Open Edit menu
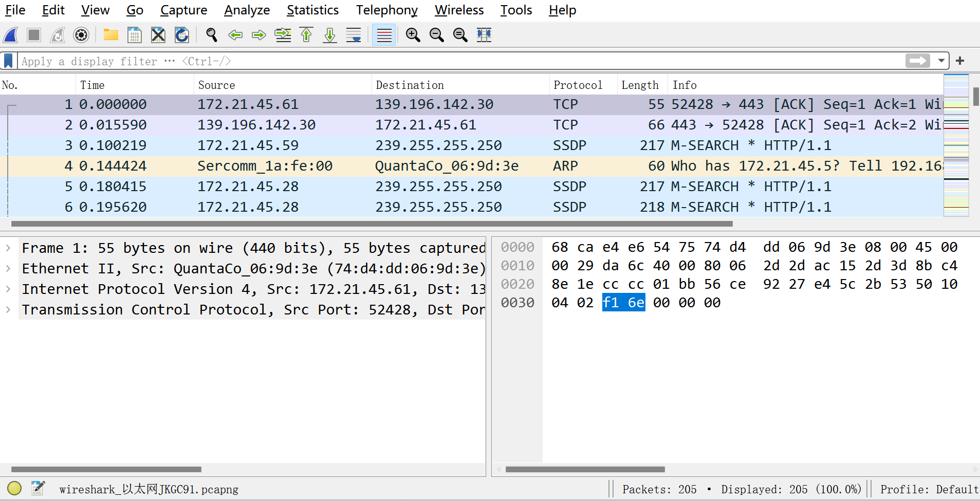The height and width of the screenshot is (501, 980). click(x=53, y=10)
